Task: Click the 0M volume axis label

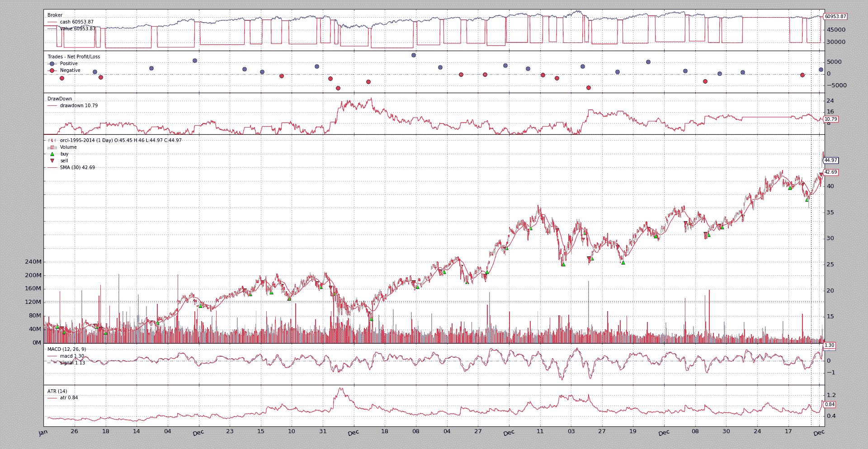Action: [x=37, y=343]
